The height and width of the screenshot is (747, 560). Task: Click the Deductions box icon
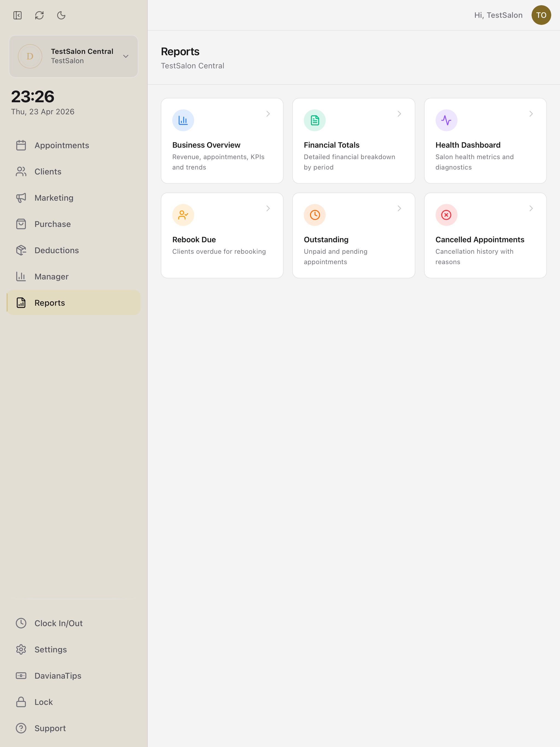tap(21, 250)
